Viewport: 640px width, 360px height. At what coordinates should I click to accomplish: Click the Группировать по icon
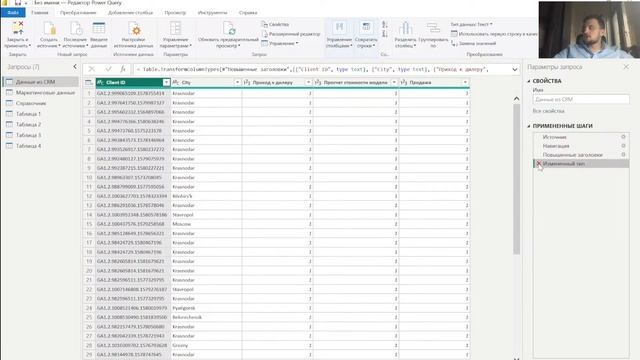click(433, 28)
